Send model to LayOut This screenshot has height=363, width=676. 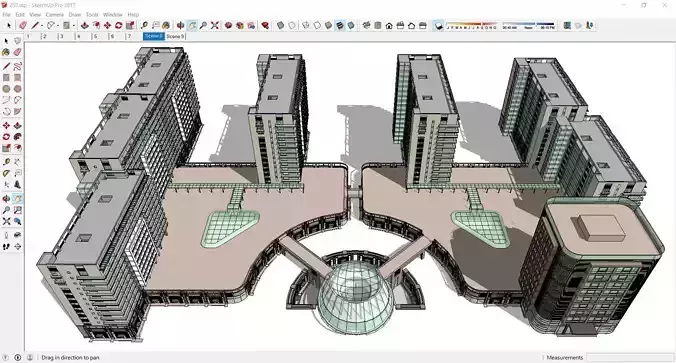pos(251,26)
